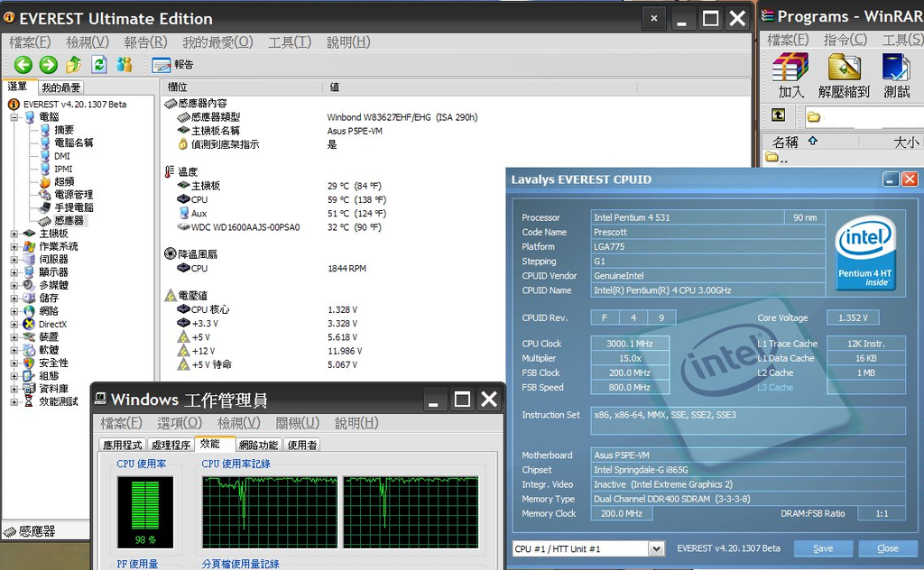Expand the 網路 tree node
This screenshot has width=924, height=570.
[x=14, y=311]
